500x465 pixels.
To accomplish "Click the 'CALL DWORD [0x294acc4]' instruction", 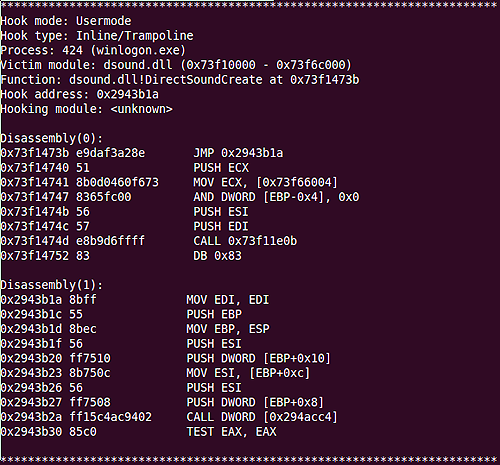I will point(262,417).
